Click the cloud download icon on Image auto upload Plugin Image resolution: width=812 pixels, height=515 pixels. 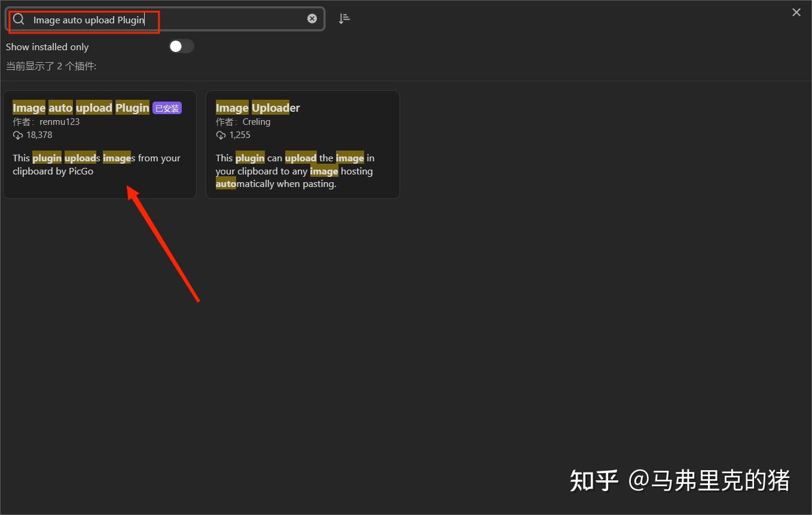pyautogui.click(x=17, y=134)
